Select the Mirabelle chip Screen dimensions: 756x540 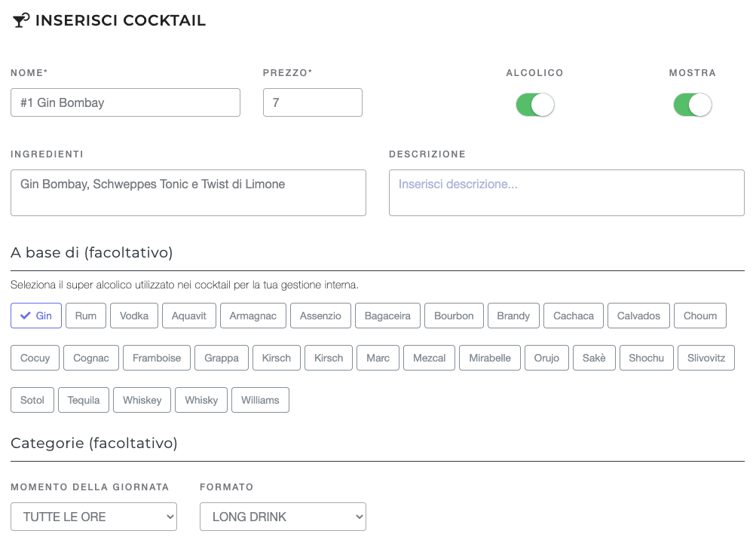point(490,358)
